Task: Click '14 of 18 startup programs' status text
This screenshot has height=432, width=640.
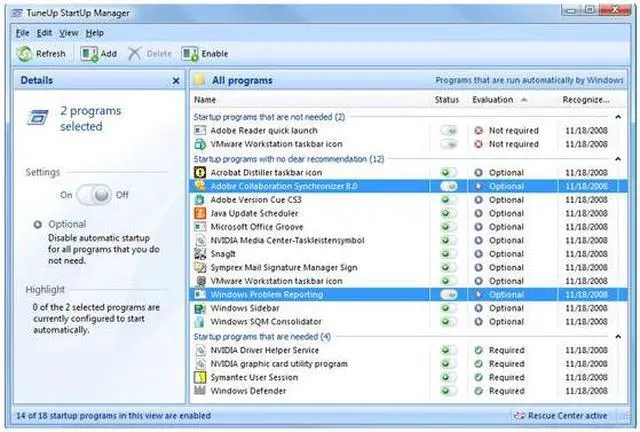Action: 113,416
